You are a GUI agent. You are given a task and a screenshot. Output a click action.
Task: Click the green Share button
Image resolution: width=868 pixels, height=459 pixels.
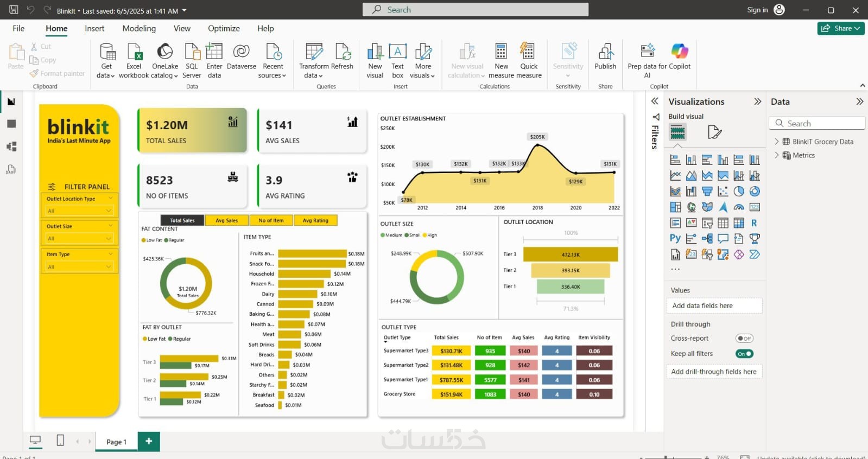841,28
